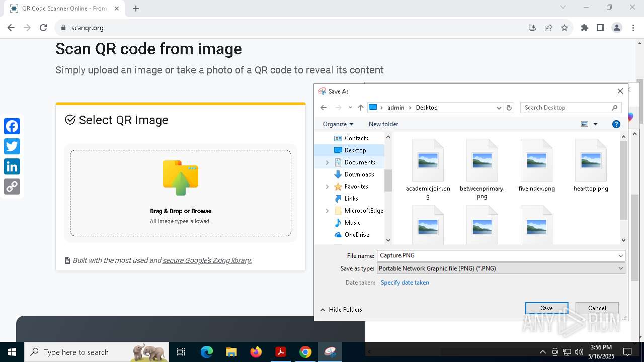This screenshot has width=644, height=362.
Task: Open volume control in system tray
Action: pos(579,352)
